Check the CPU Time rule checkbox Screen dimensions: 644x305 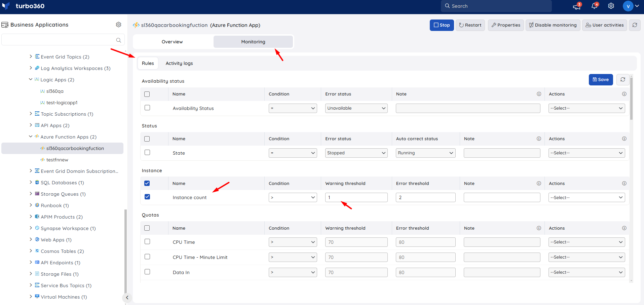(x=147, y=242)
